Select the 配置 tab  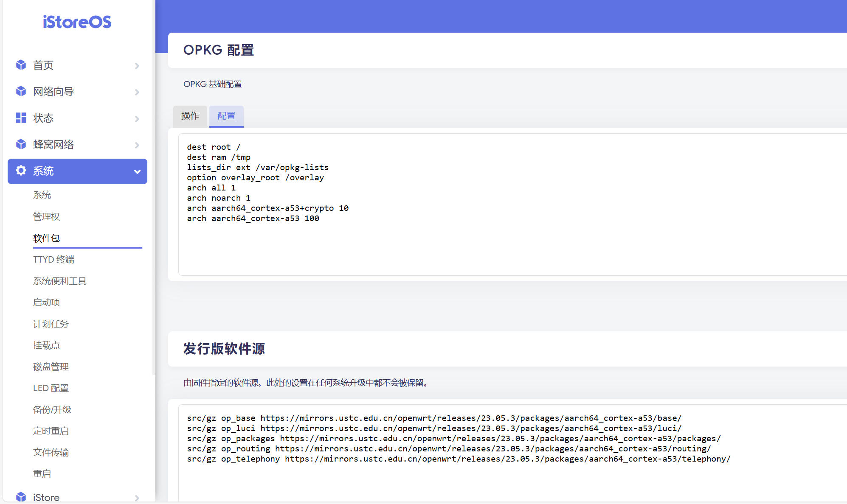click(226, 116)
